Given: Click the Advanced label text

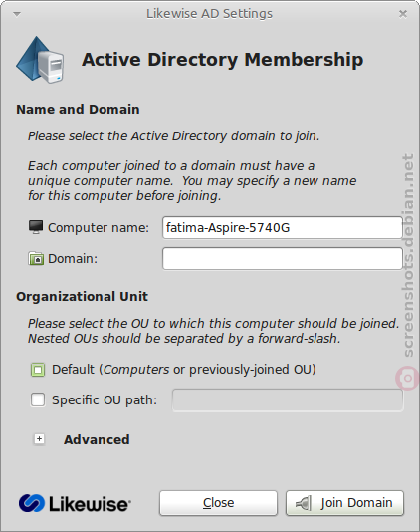Looking at the screenshot, I should click(97, 439).
